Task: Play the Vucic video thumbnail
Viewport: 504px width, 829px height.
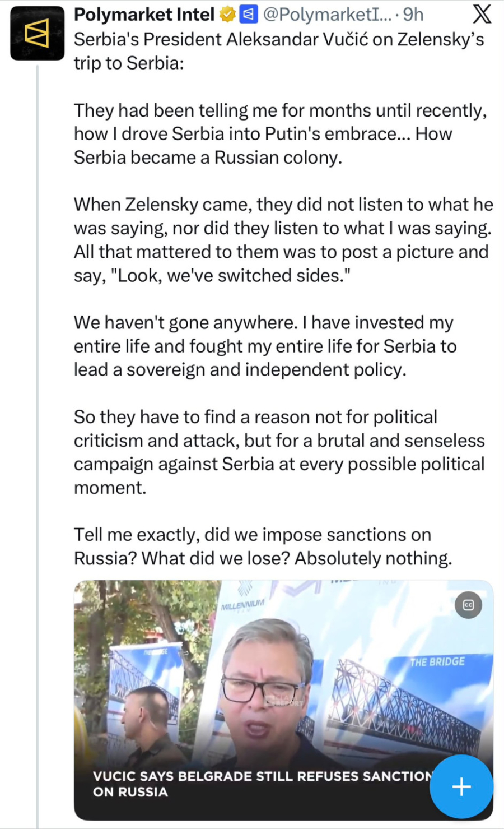Action: pos(283,700)
